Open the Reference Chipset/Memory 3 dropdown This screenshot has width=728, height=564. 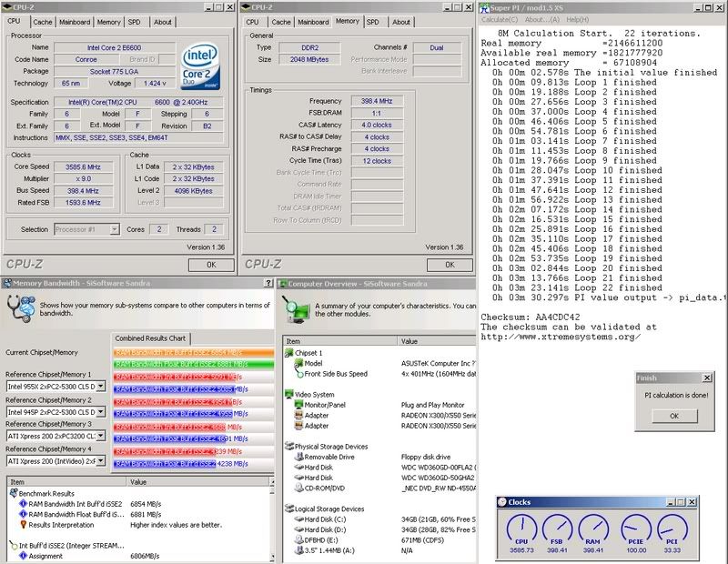100,436
